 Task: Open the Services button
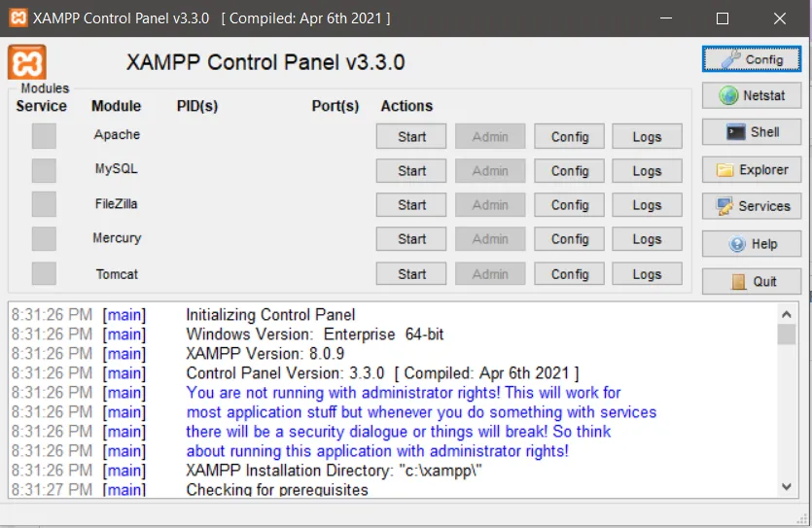(x=752, y=206)
